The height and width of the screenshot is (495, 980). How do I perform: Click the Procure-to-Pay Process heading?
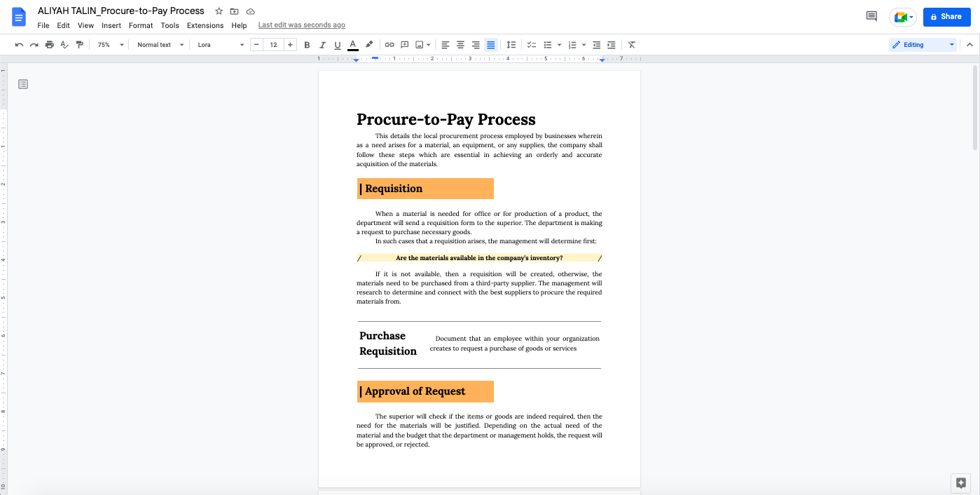point(446,119)
